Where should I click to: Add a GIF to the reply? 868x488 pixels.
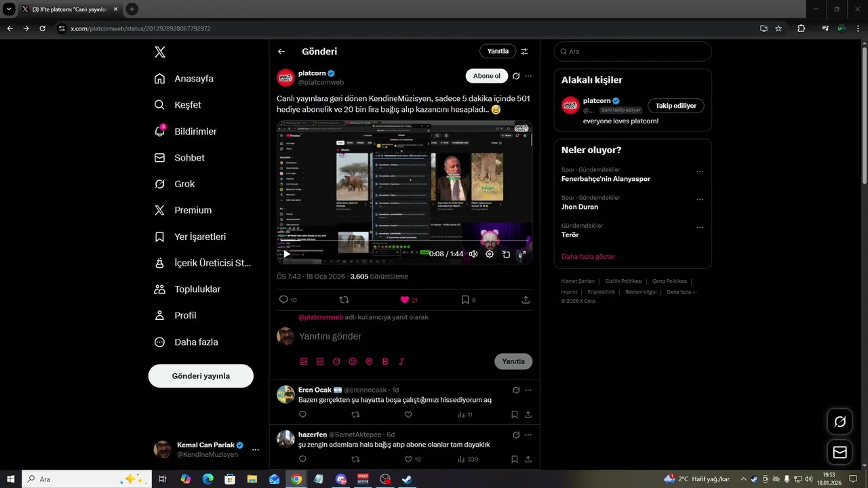[320, 362]
